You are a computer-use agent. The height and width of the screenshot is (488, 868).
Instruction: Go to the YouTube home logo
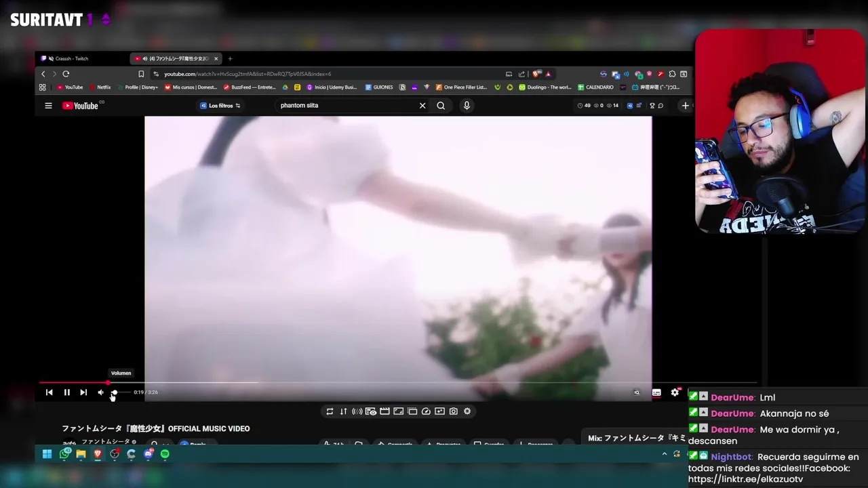(81, 106)
